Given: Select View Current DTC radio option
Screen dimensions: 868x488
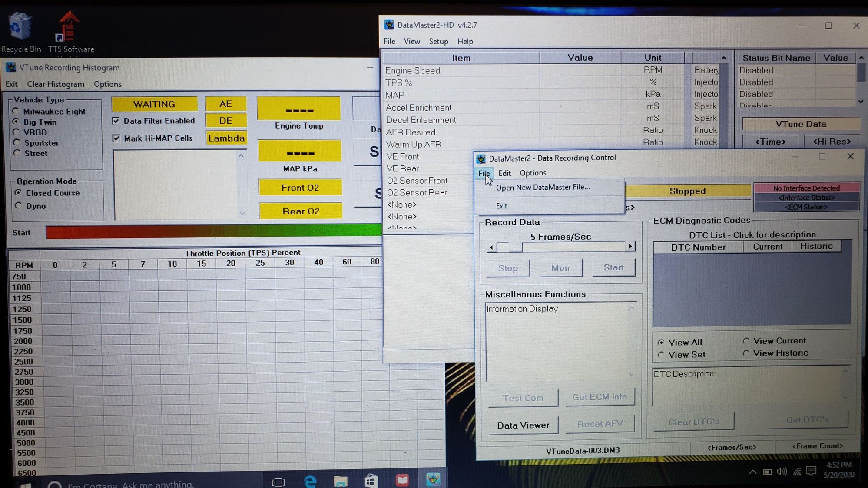Looking at the screenshot, I should [746, 341].
